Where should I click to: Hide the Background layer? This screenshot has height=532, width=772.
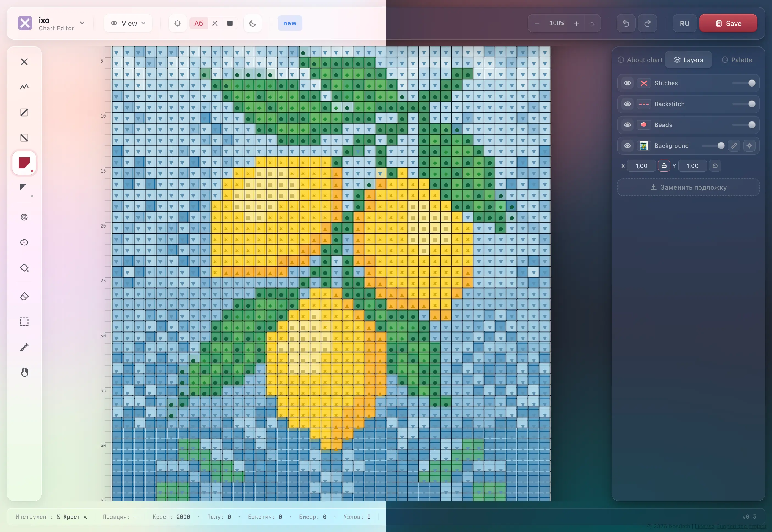coord(627,146)
